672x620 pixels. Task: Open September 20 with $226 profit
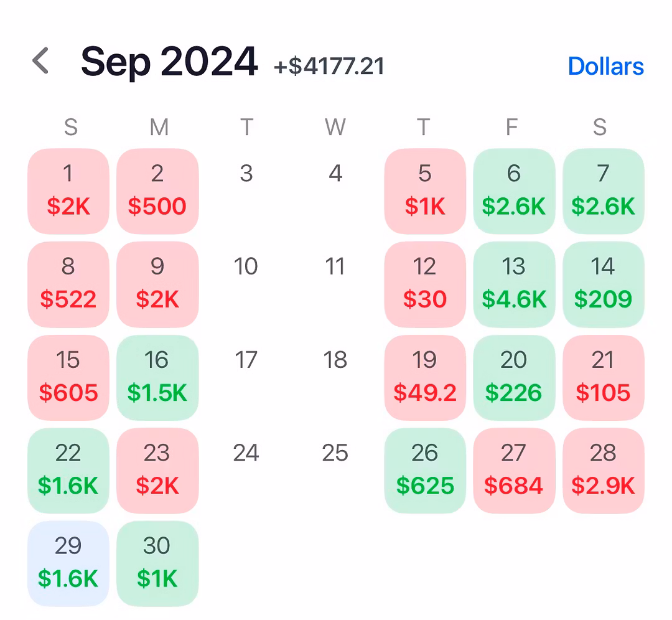click(x=514, y=377)
